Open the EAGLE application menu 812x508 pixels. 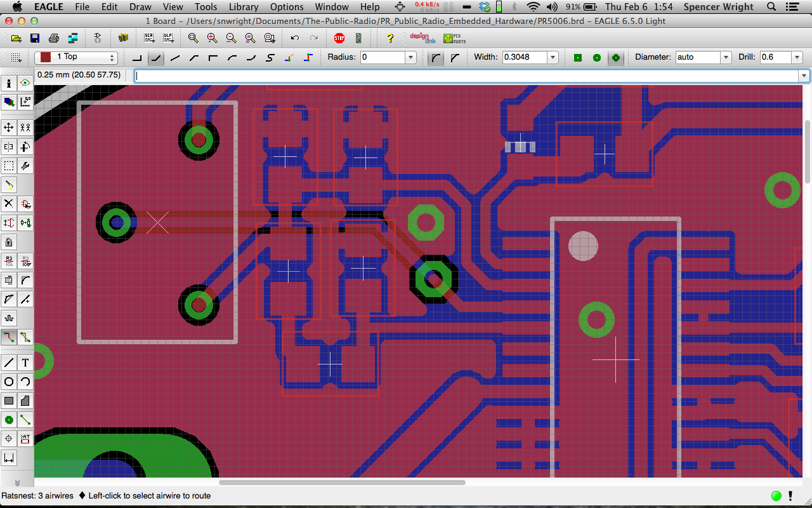tap(48, 7)
